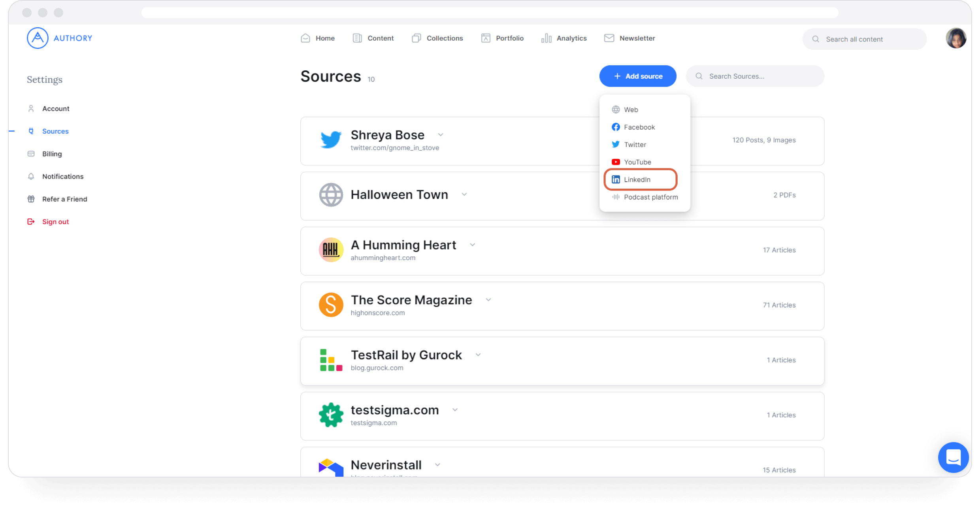Go to the Collections tab
This screenshot has height=517, width=980.
click(x=437, y=38)
